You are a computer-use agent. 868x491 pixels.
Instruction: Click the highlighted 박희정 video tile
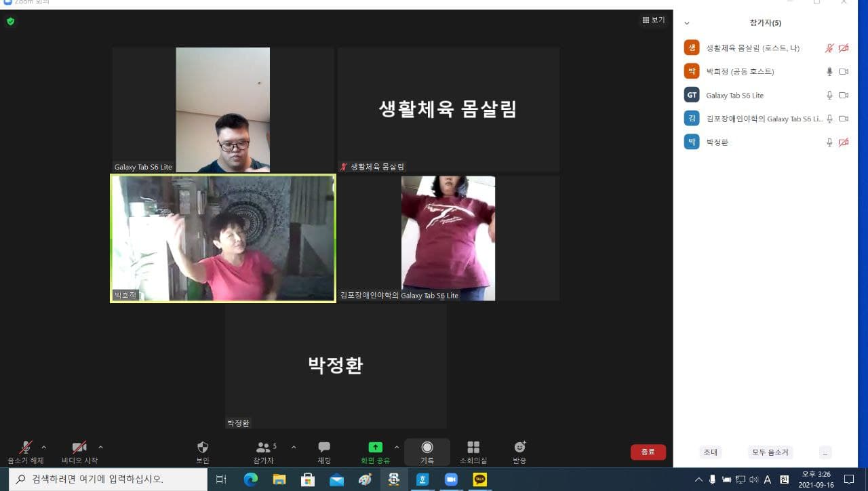coord(223,238)
